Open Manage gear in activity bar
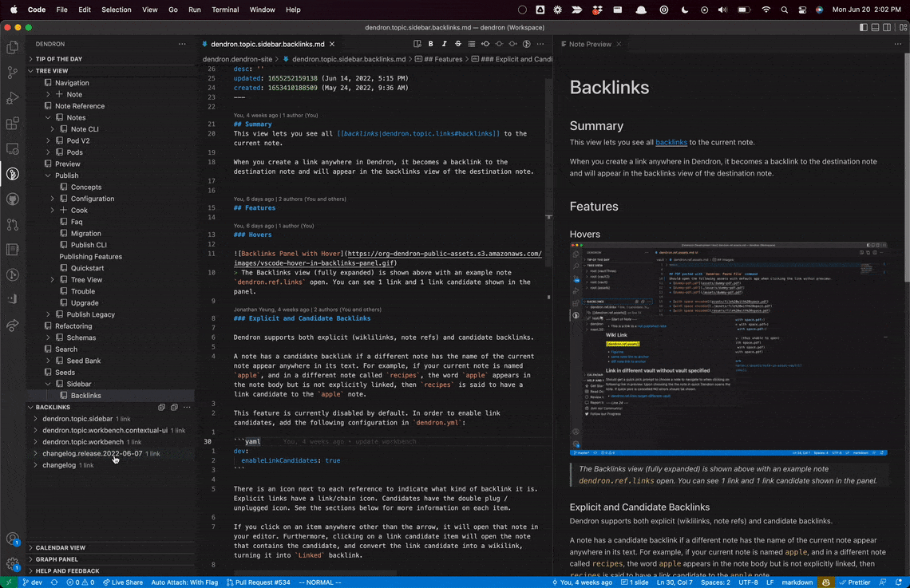910x588 pixels. pyautogui.click(x=12, y=563)
